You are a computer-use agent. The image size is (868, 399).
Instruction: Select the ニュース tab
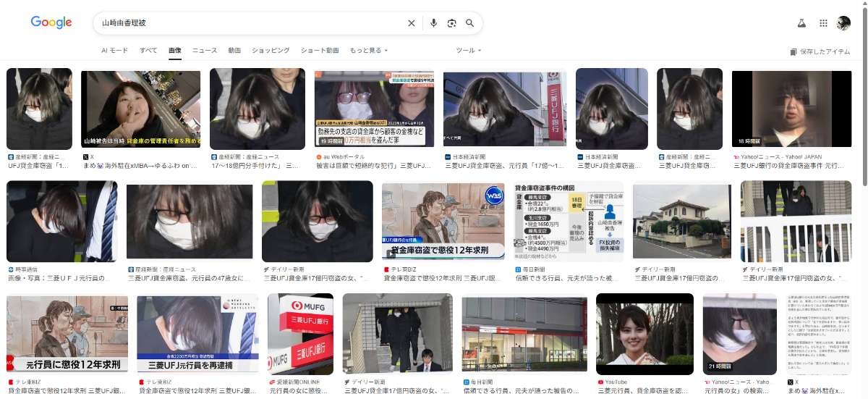(x=205, y=51)
